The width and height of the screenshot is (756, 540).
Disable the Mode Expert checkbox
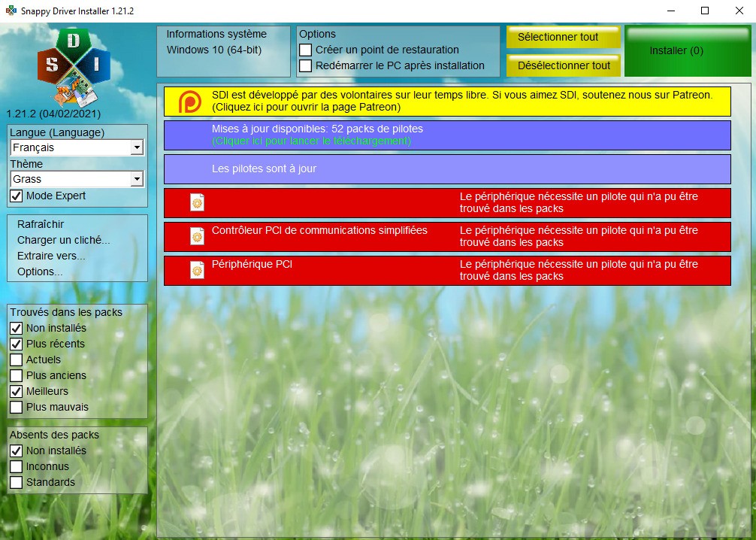(17, 196)
